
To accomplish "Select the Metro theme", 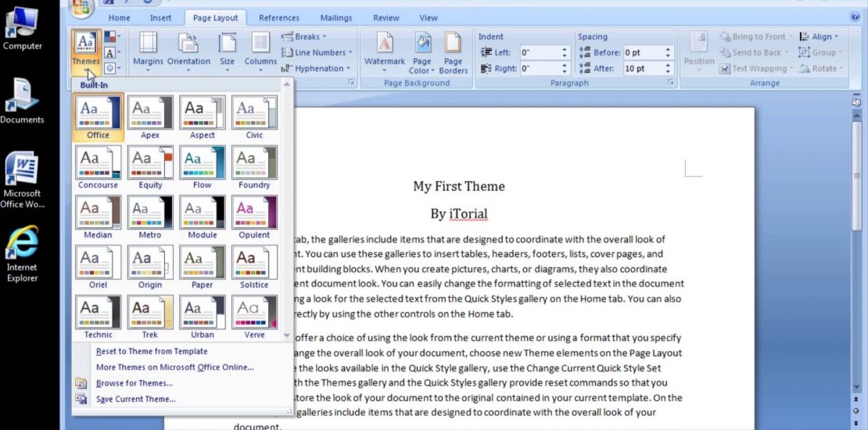I will point(150,217).
